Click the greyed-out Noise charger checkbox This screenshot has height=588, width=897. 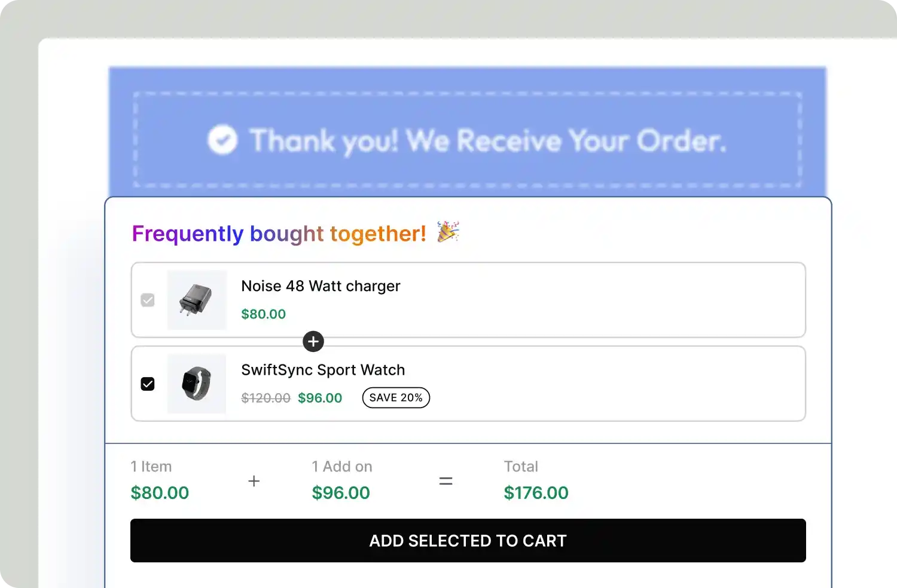[148, 300]
